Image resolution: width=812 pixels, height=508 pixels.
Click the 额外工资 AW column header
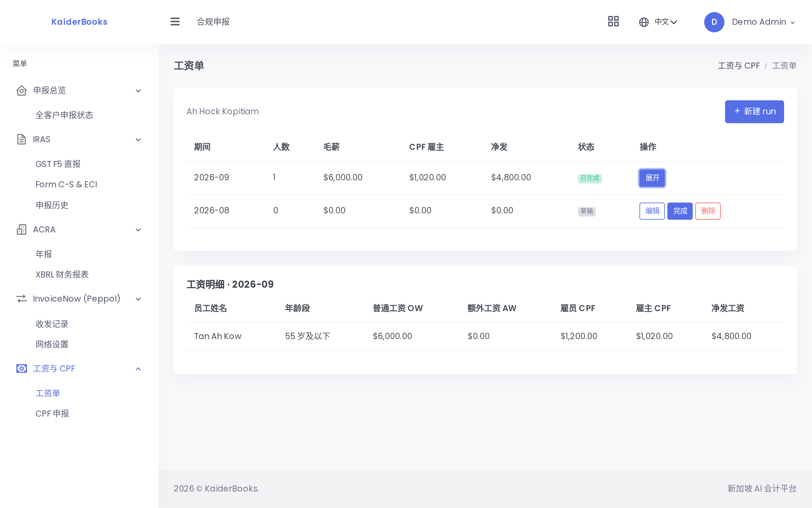click(492, 308)
